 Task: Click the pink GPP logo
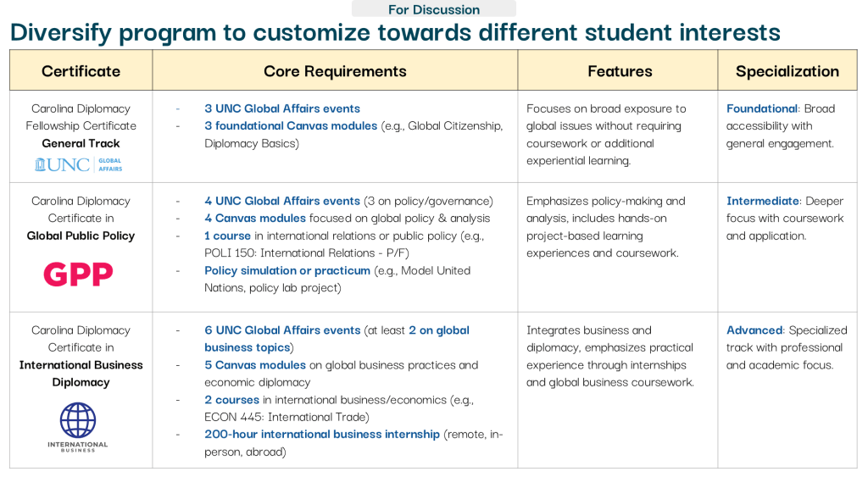tap(78, 274)
